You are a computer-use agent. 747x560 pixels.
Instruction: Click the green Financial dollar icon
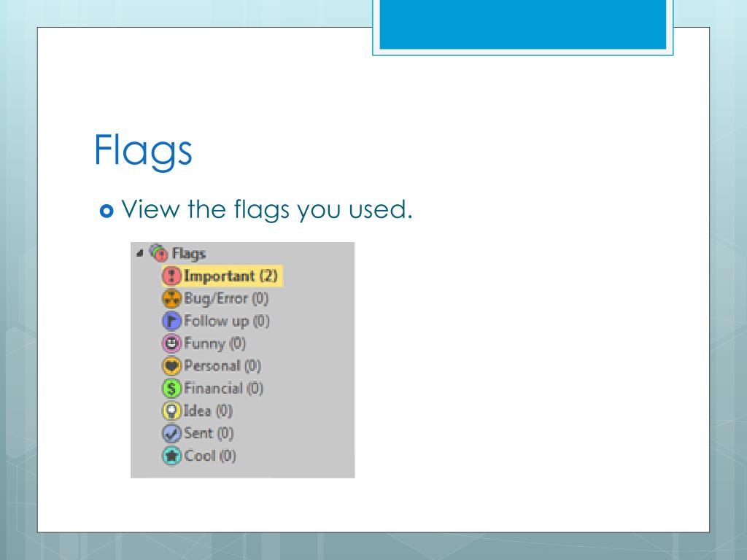pyautogui.click(x=171, y=388)
